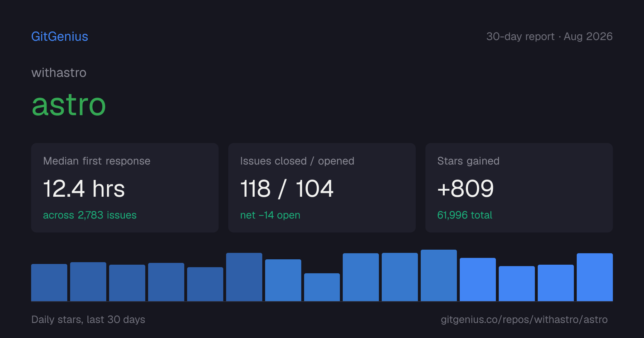The width and height of the screenshot is (644, 338).
Task: Select the "+809" stars value
Action: [465, 188]
